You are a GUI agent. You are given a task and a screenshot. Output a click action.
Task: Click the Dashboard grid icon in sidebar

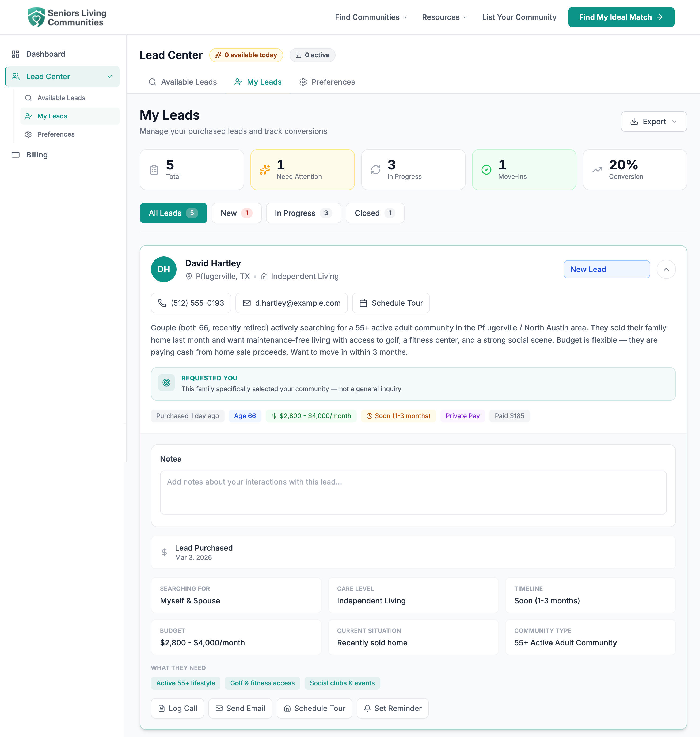pos(16,54)
